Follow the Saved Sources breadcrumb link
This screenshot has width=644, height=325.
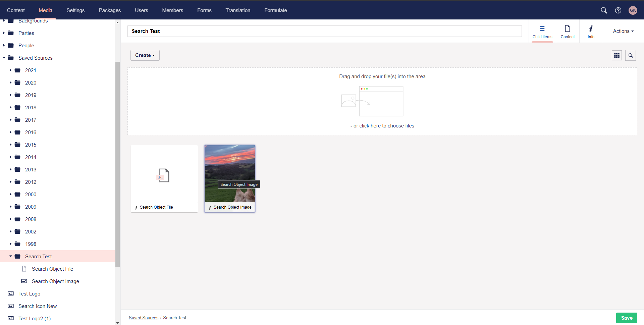[143, 318]
